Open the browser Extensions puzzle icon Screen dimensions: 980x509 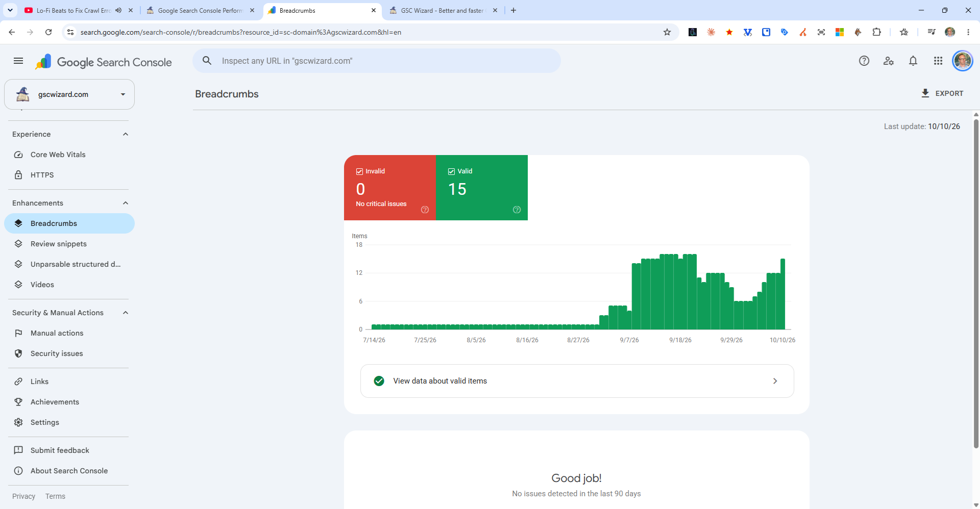(876, 32)
